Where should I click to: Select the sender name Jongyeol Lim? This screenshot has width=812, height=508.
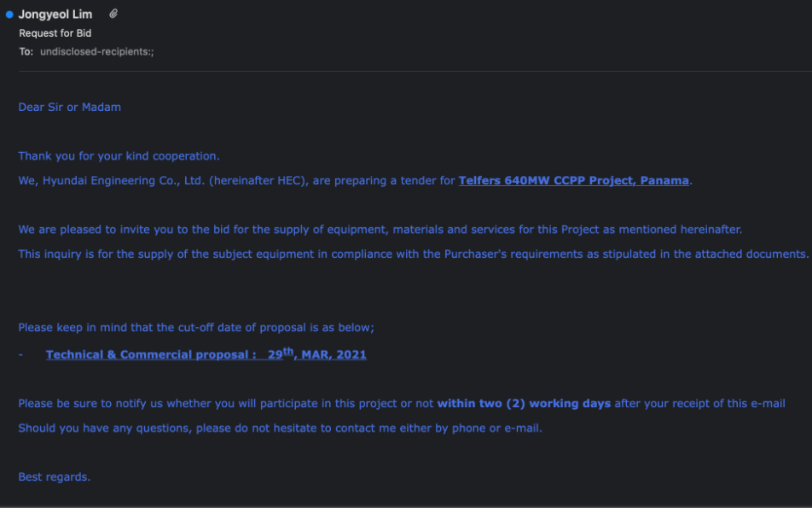point(55,15)
